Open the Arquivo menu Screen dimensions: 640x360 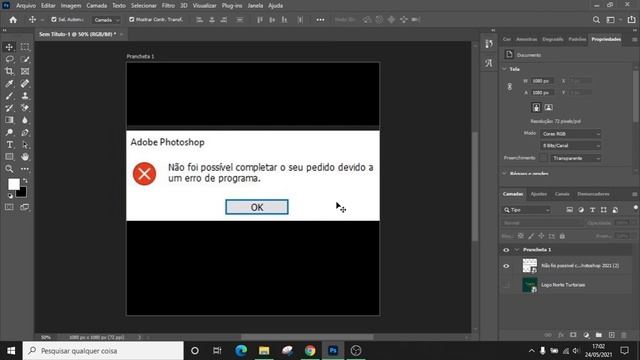point(26,6)
